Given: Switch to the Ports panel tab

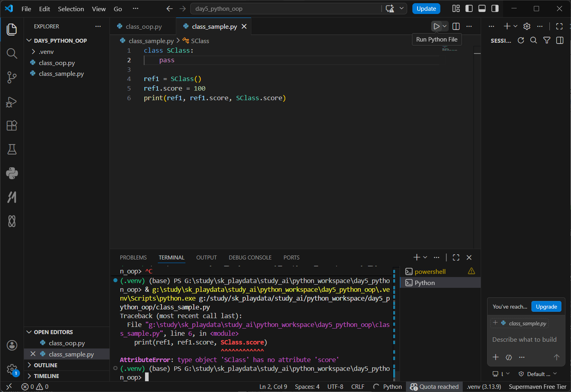Looking at the screenshot, I should click(291, 258).
